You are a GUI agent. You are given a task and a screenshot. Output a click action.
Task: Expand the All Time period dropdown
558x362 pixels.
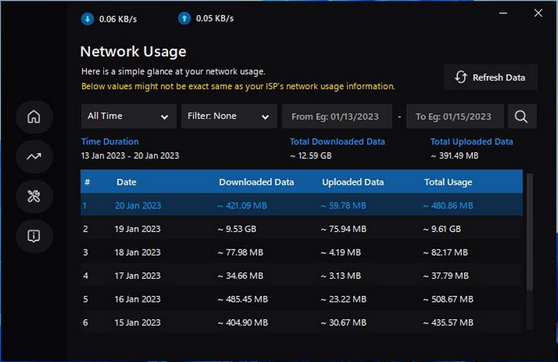tap(128, 116)
